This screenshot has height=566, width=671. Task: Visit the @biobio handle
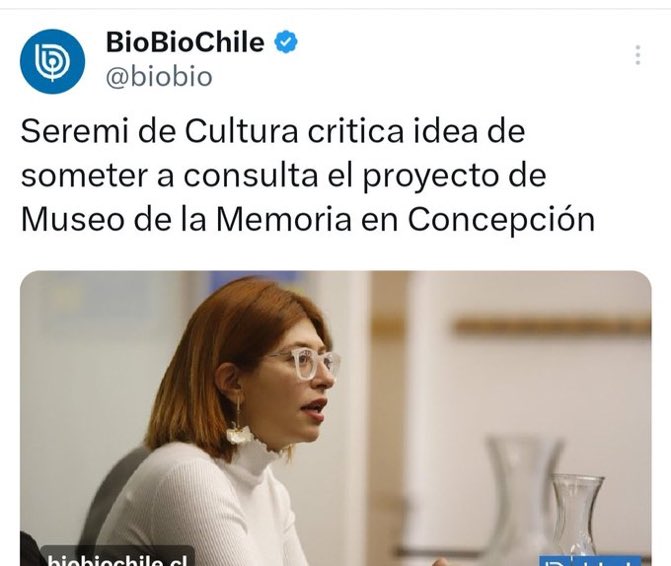coord(159,77)
